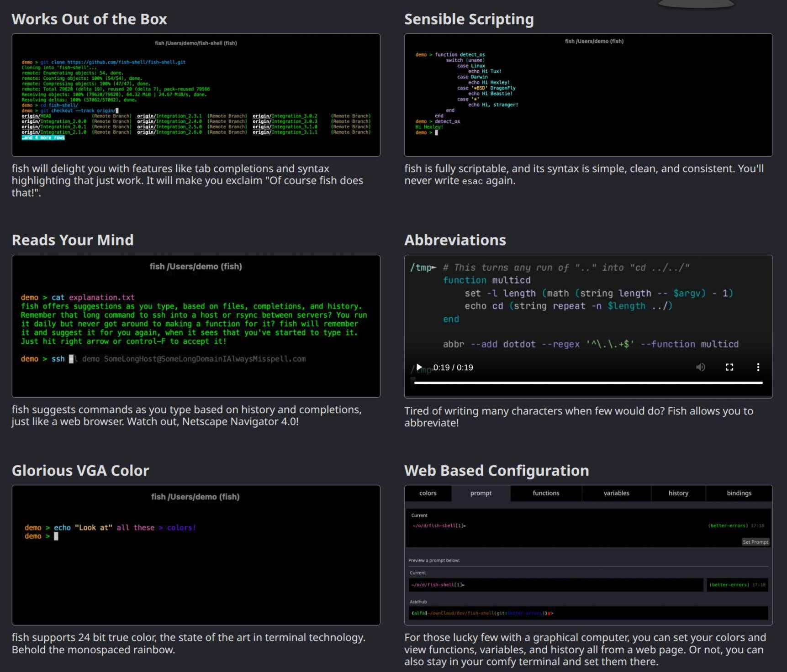
Task: Open the Sensible Scripting screenshot
Action: tap(588, 95)
